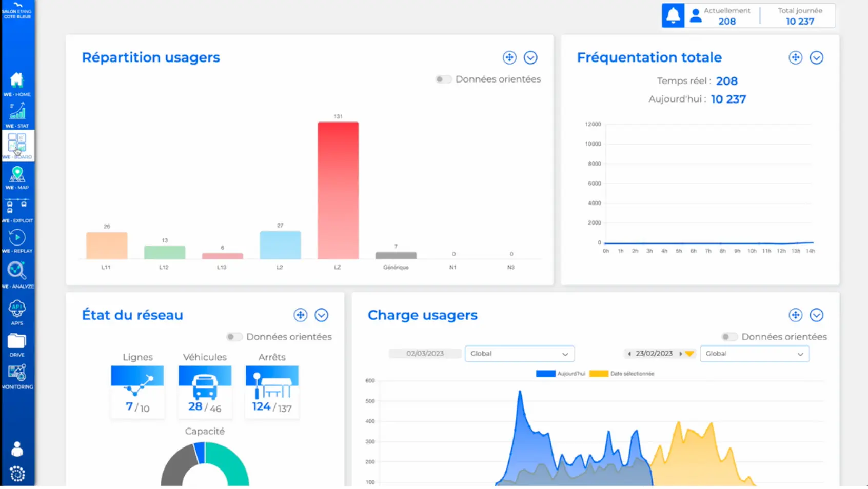Open the yellow date picker arrow
The image size is (868, 489).
689,354
